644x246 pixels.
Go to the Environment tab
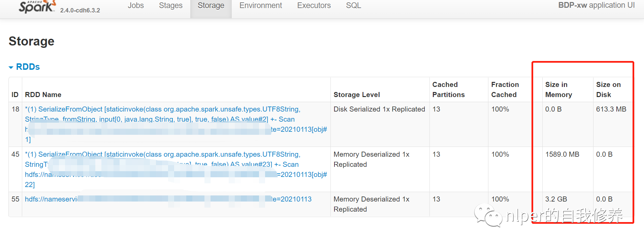(x=261, y=6)
